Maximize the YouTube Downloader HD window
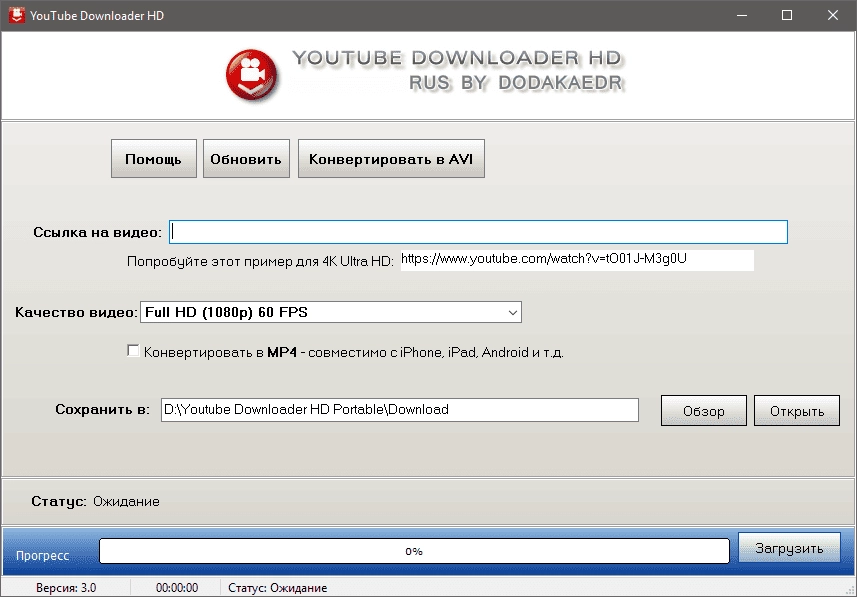 [x=787, y=15]
